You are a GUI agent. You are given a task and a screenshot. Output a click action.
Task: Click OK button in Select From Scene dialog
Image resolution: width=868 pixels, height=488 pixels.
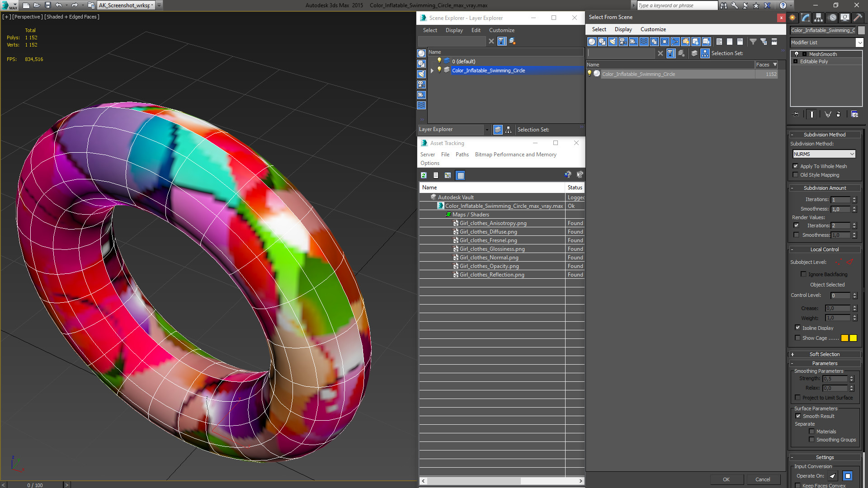point(726,479)
